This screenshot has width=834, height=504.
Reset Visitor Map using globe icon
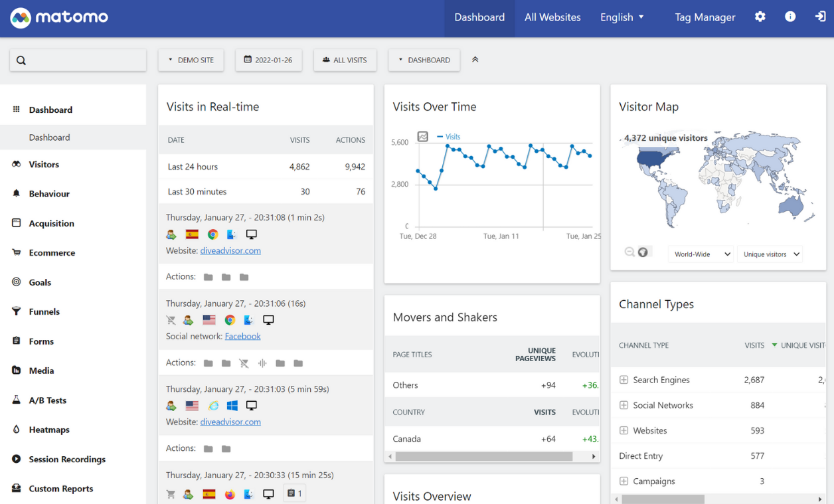click(641, 251)
